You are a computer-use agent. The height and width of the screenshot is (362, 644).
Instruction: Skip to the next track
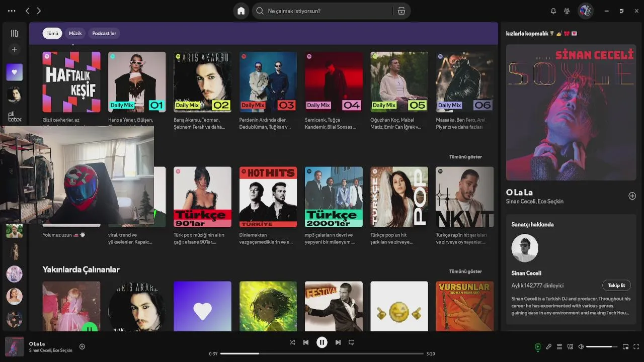[x=338, y=342]
